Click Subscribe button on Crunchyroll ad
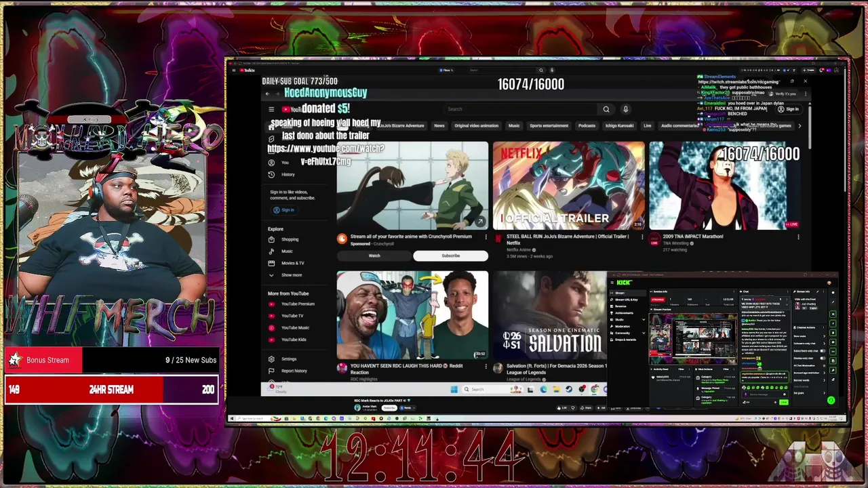This screenshot has width=868, height=488. point(450,256)
